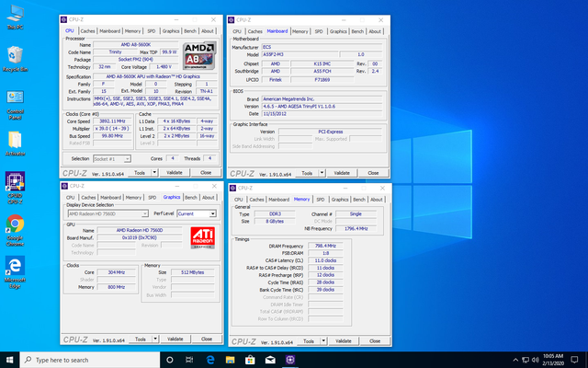Click Validate button in Memory window
Viewport: 588px width, 368px height.
click(343, 341)
